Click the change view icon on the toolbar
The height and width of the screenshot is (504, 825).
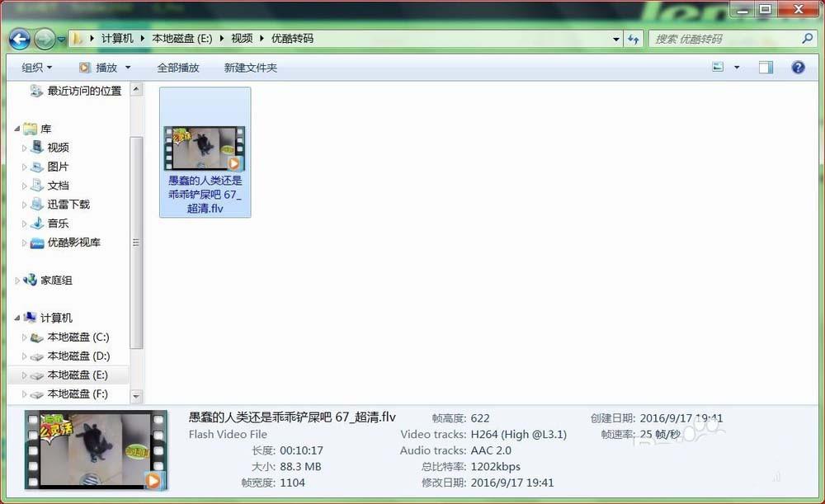point(717,66)
